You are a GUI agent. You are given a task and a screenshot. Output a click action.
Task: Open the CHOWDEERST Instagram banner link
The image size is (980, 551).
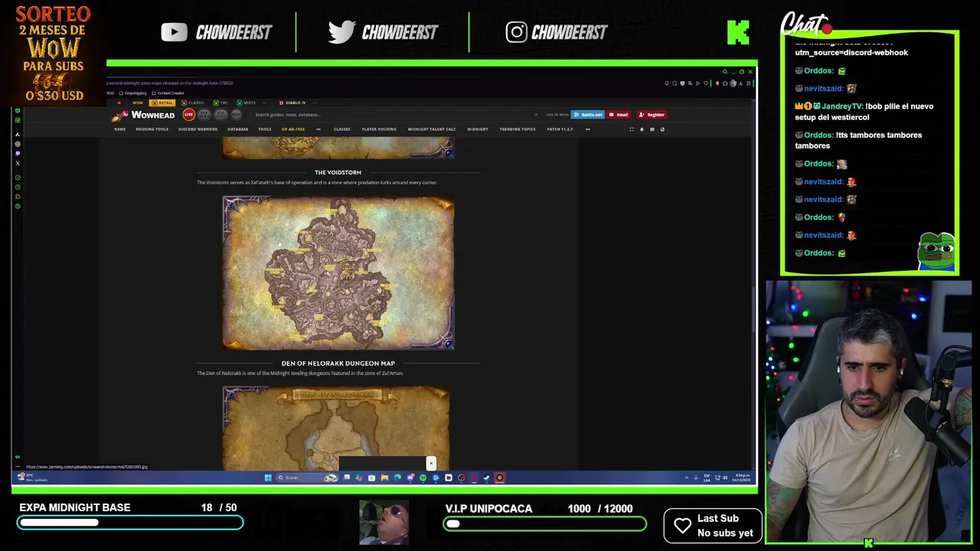(557, 32)
